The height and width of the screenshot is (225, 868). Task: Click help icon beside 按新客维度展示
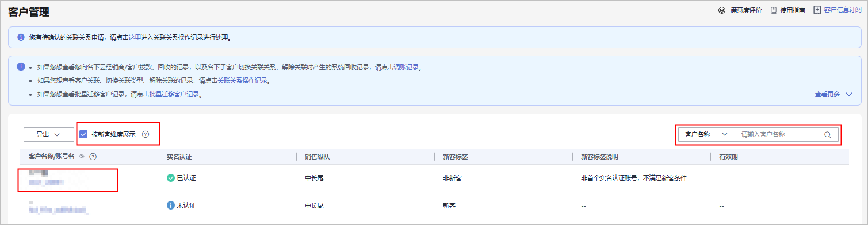(146, 134)
